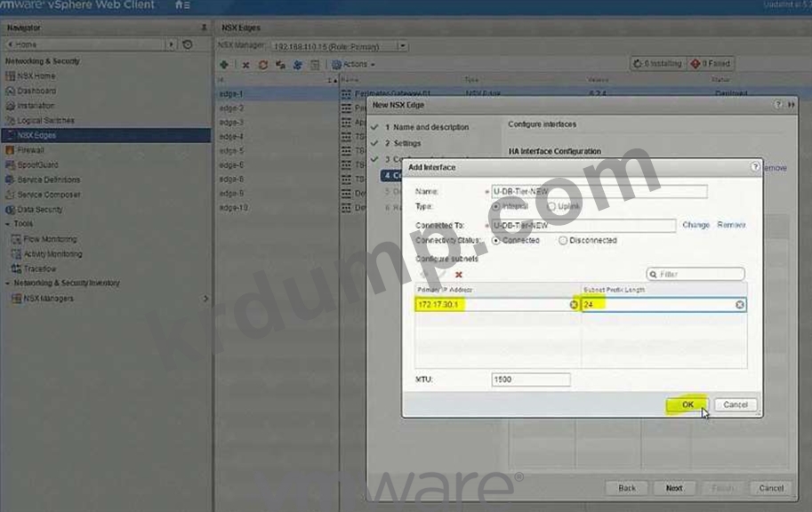Viewport: 812px width, 512px height.
Task: Click the Home back navigation button
Action: tap(21, 44)
